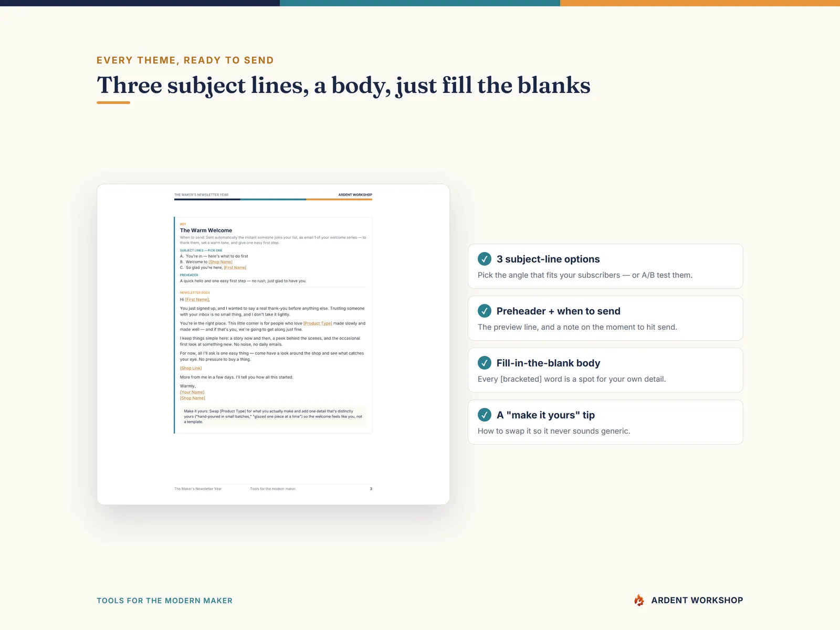This screenshot has width=840, height=630.
Task: Click the EVERY THEME, READY TO SEND overline
Action: click(x=185, y=60)
